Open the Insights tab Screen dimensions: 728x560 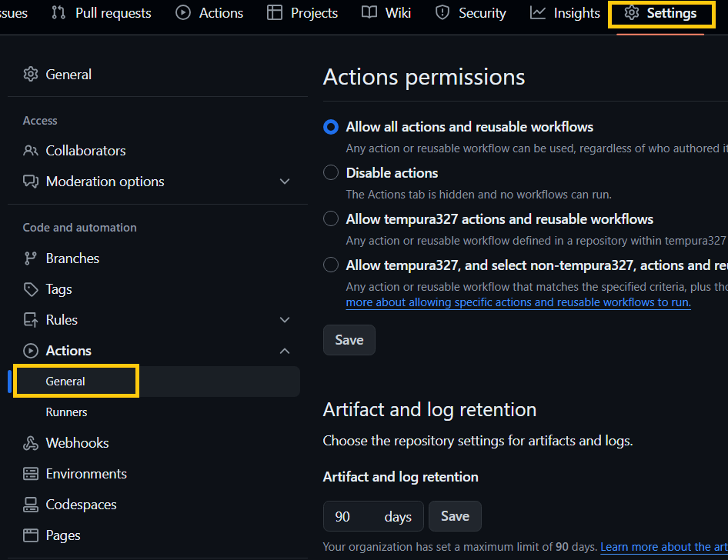pyautogui.click(x=565, y=13)
